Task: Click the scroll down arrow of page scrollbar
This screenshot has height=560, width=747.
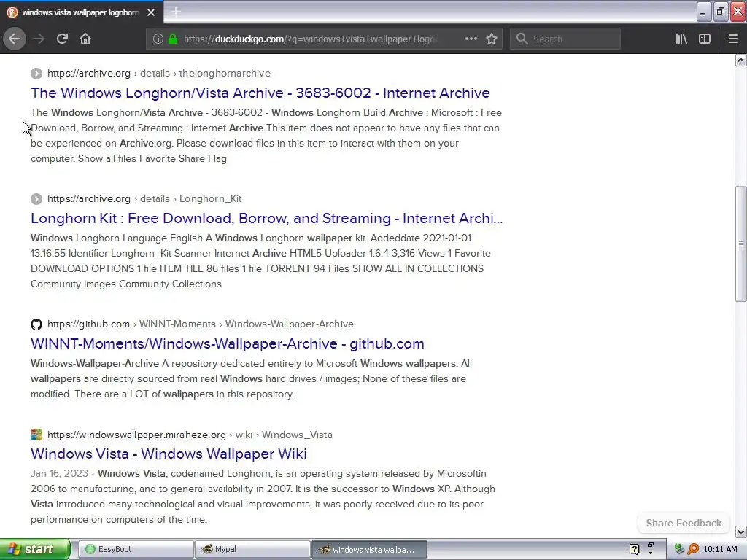Action: click(x=741, y=532)
